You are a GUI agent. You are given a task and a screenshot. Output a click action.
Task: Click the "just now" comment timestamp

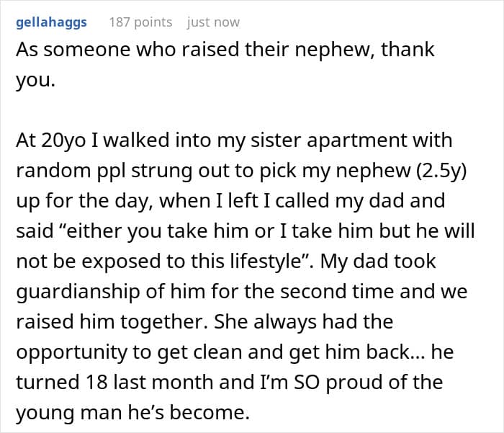click(213, 22)
